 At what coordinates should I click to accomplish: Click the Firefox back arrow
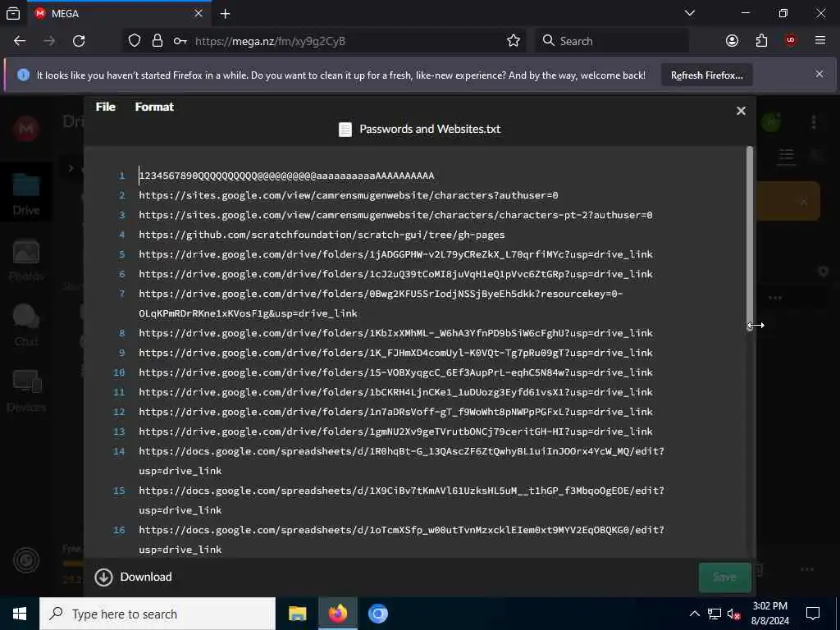coord(20,41)
